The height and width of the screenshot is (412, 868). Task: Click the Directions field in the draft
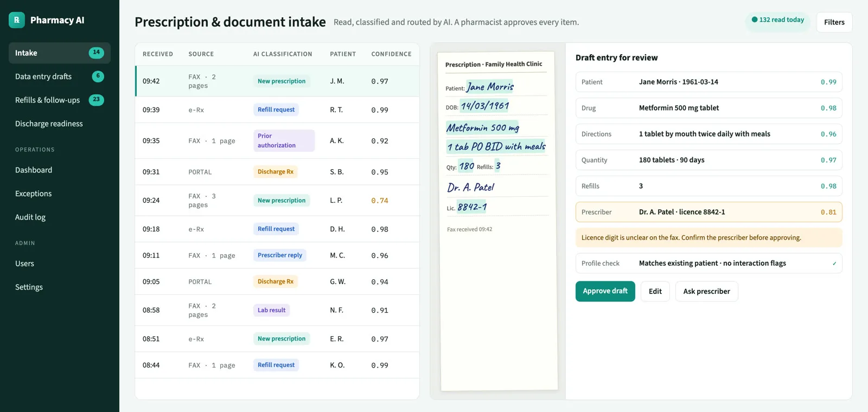coord(709,134)
